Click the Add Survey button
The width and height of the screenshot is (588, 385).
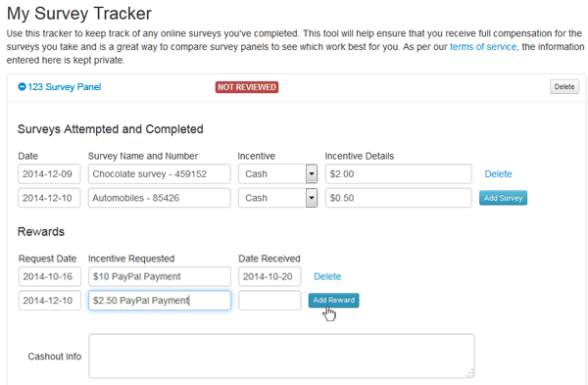tap(503, 198)
